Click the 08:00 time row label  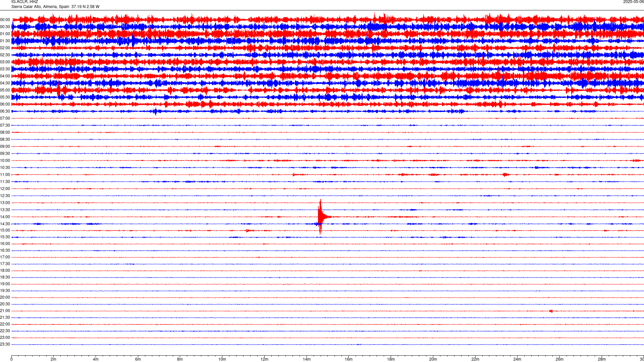click(5, 133)
